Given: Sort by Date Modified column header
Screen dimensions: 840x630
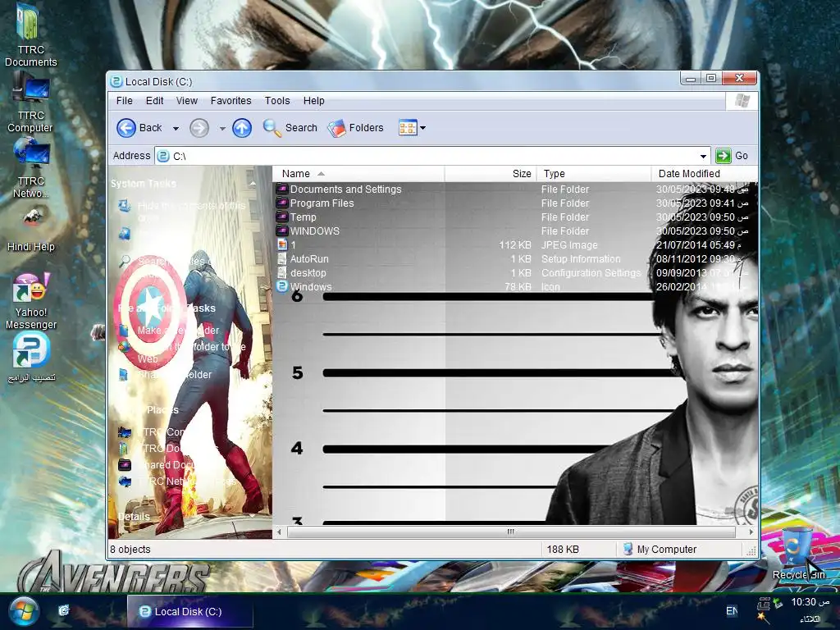Looking at the screenshot, I should click(x=704, y=174).
